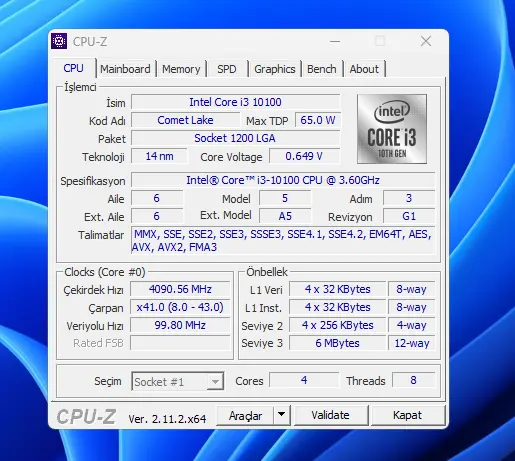Screen dimensions: 515x461
Task: Click the Threads value '8'
Action: pos(413,380)
